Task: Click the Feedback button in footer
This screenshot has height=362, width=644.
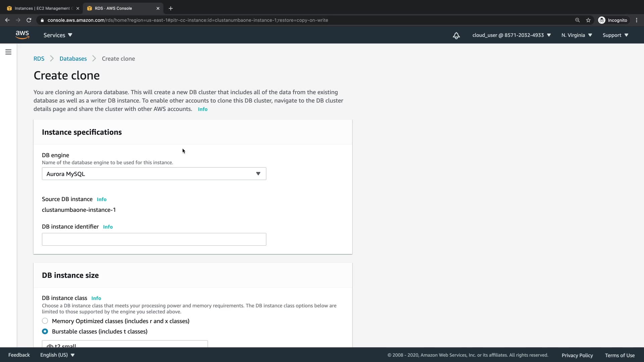Action: pyautogui.click(x=19, y=355)
